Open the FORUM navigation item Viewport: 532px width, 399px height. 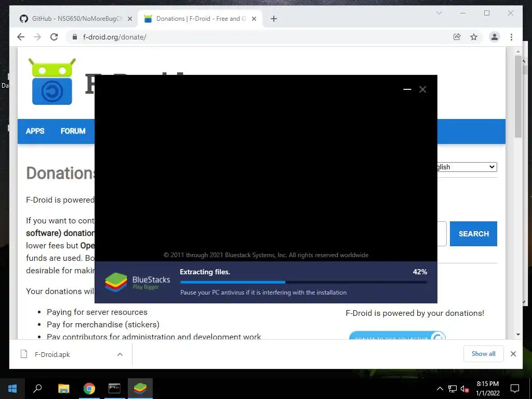click(x=73, y=131)
